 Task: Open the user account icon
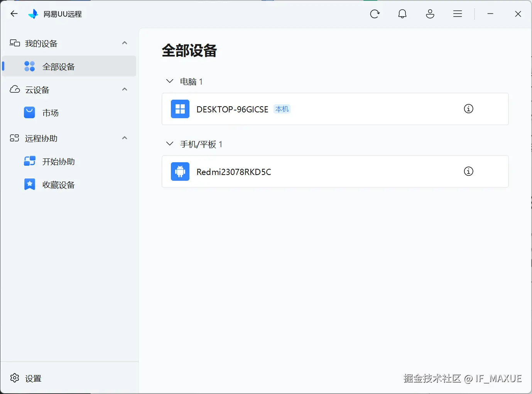click(430, 14)
